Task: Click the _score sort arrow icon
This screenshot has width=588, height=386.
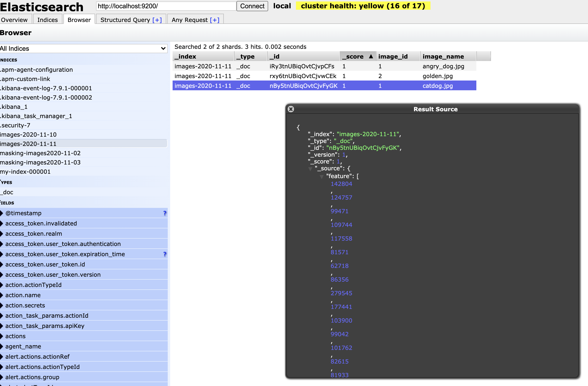Action: point(371,56)
